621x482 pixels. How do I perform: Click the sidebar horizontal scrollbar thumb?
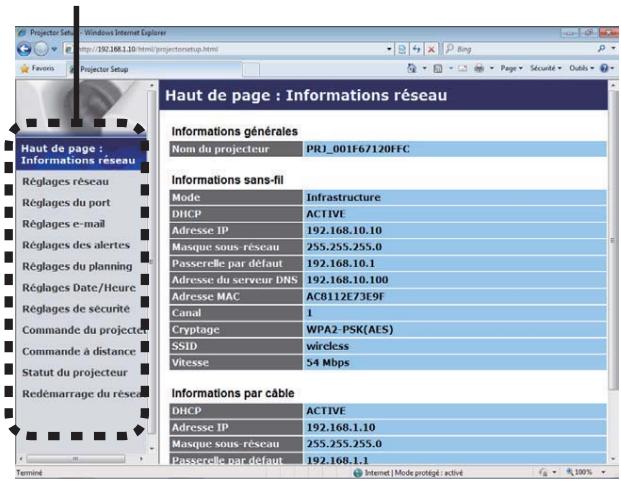coord(76,459)
